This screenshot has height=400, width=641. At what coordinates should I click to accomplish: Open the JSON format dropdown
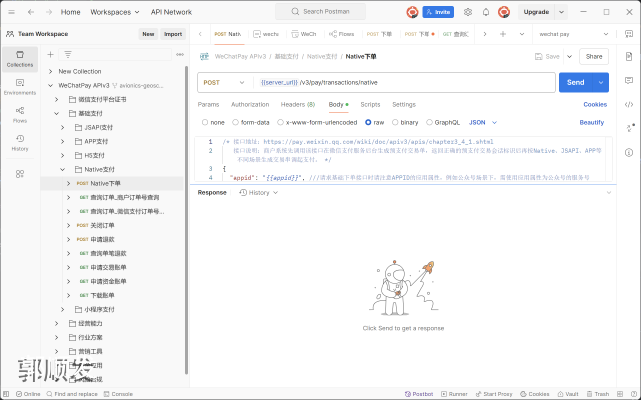point(483,122)
